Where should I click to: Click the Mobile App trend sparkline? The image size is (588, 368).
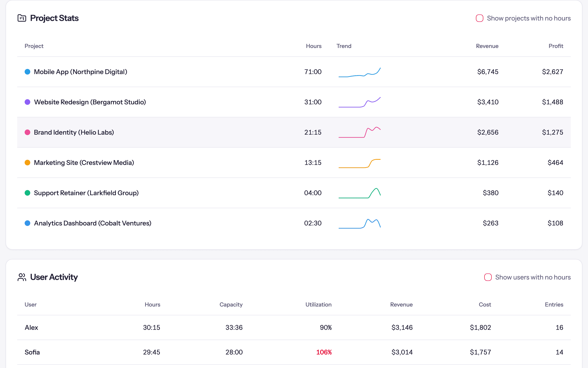(x=360, y=72)
